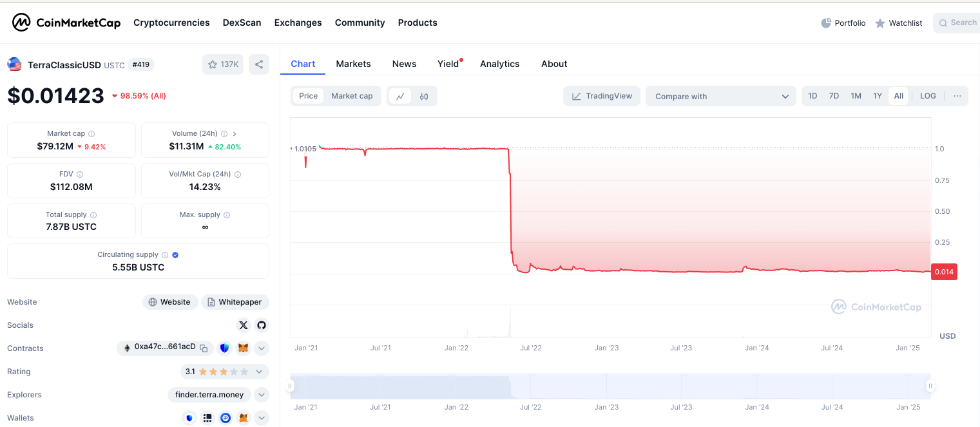
Task: Click the Circulating supply info icon
Action: [165, 255]
